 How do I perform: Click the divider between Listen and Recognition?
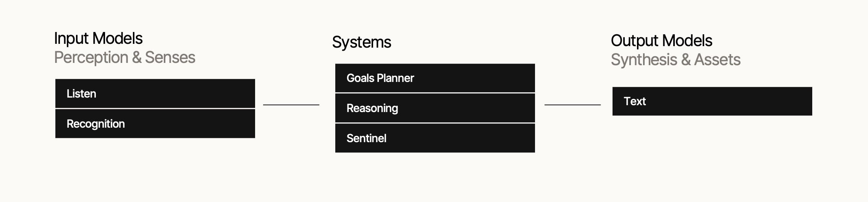(155, 109)
